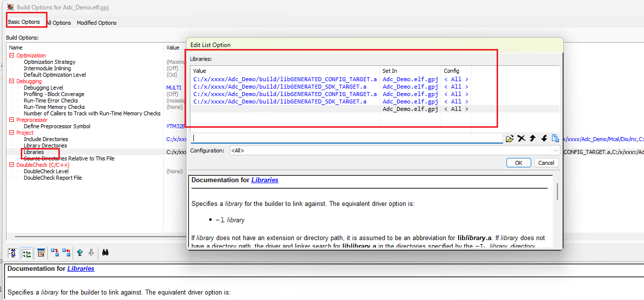Screen dimensions: 644x300
Task: Select the Libraries option in tree
Action: 34,152
